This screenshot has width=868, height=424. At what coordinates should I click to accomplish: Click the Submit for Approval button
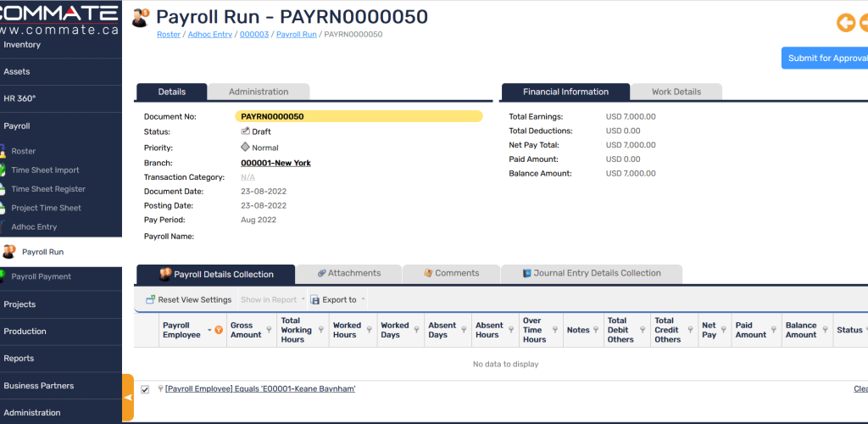[825, 59]
